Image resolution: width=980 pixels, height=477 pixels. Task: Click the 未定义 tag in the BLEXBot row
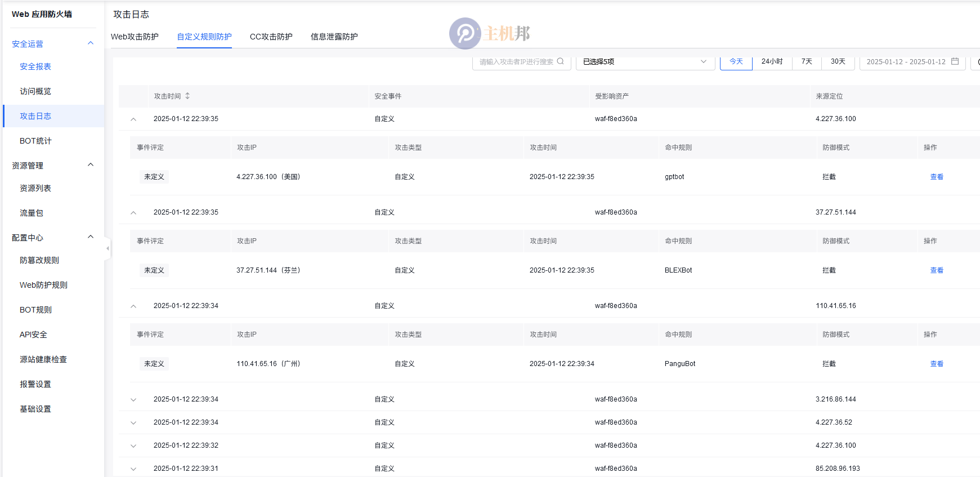click(154, 270)
